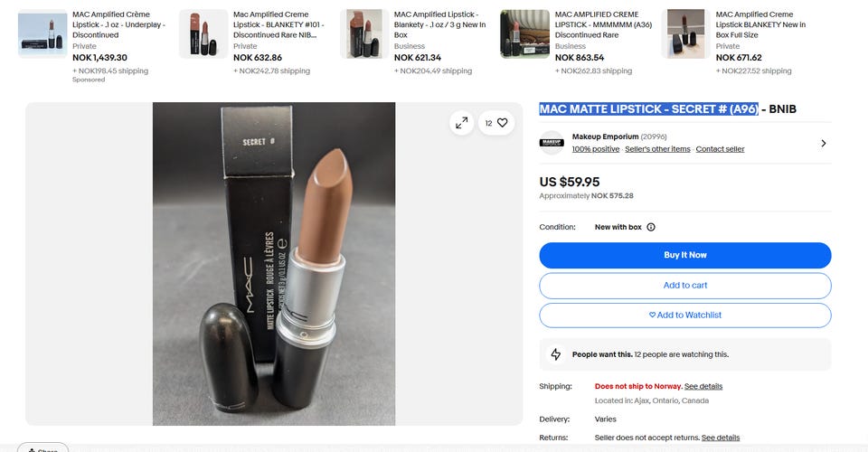Open the 100% positive feedback link

(596, 149)
